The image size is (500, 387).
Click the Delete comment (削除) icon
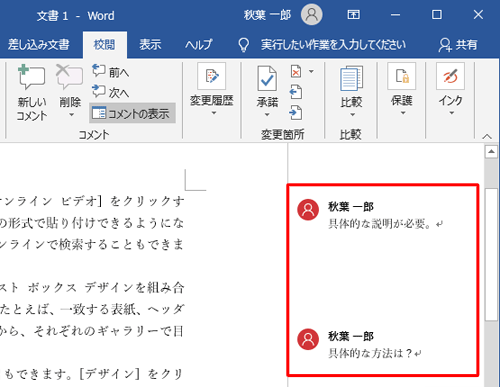point(70,77)
